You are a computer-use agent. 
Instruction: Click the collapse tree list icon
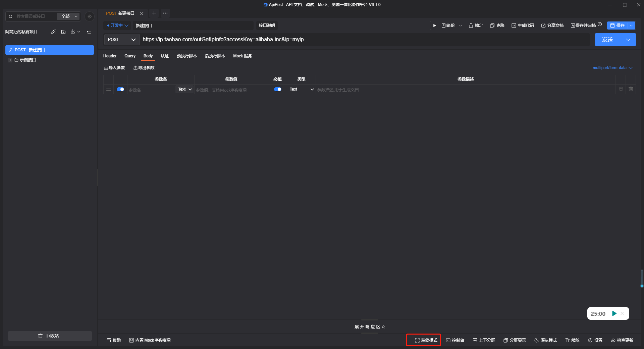[x=89, y=32]
